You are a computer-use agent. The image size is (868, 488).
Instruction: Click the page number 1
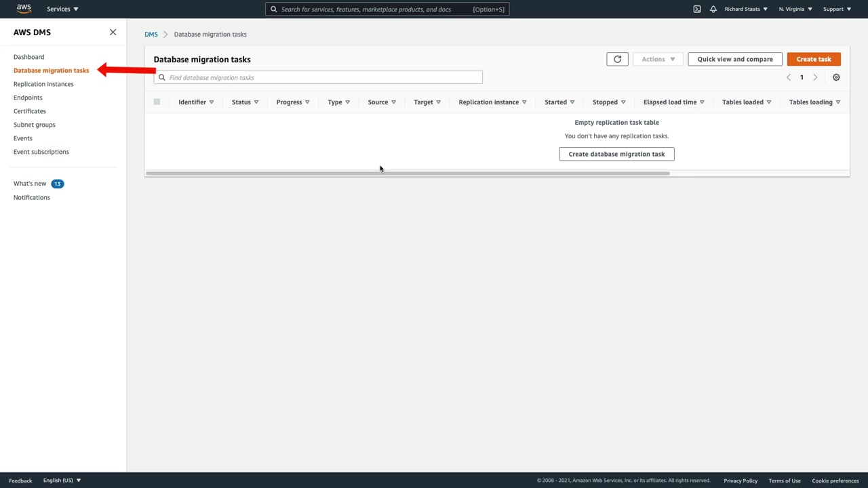tap(802, 77)
